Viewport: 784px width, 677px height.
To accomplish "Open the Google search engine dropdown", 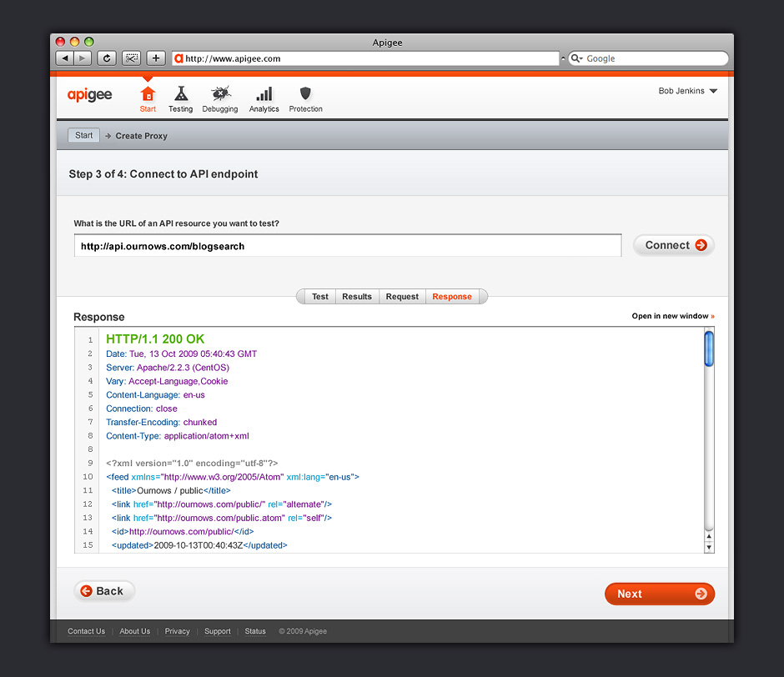I will click(578, 59).
